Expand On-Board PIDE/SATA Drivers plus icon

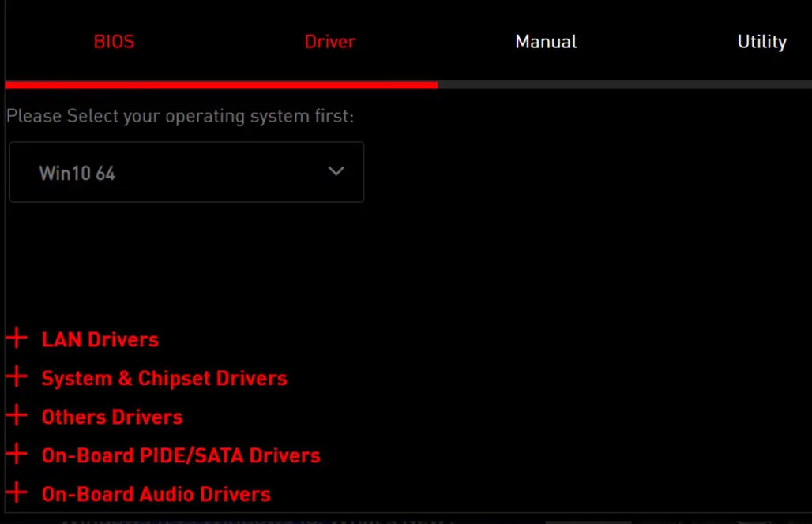[x=17, y=454]
